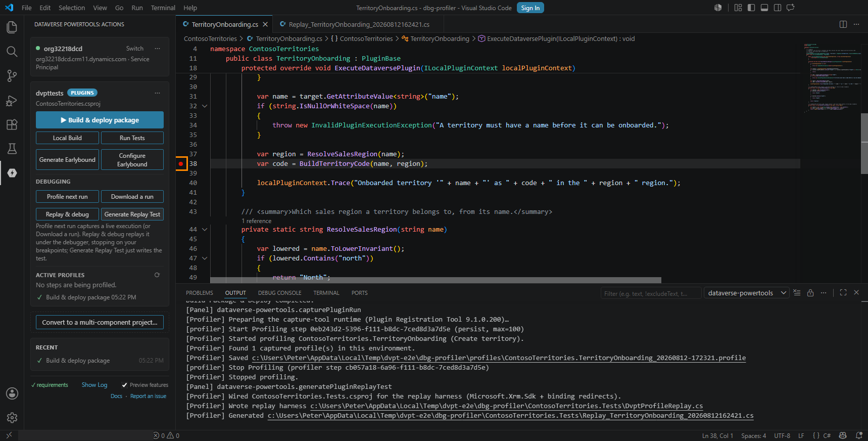Click Generate Replay Test button

pyautogui.click(x=132, y=214)
